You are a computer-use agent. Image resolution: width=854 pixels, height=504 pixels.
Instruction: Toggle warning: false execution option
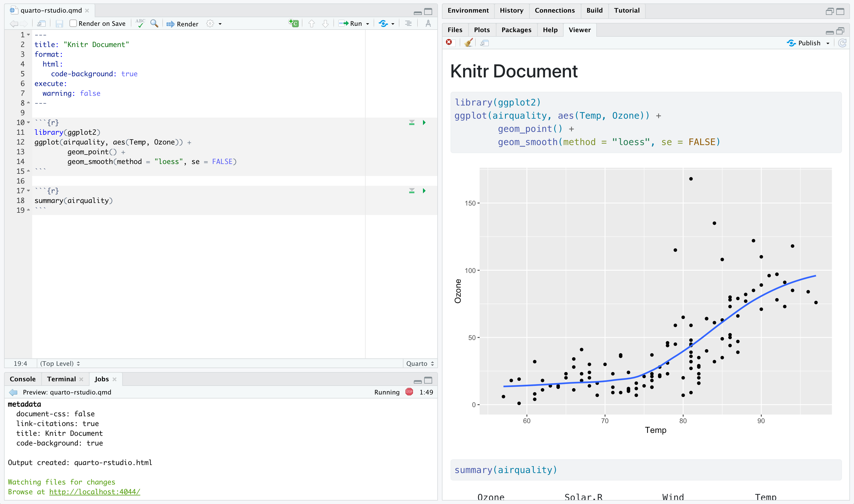[x=67, y=93]
